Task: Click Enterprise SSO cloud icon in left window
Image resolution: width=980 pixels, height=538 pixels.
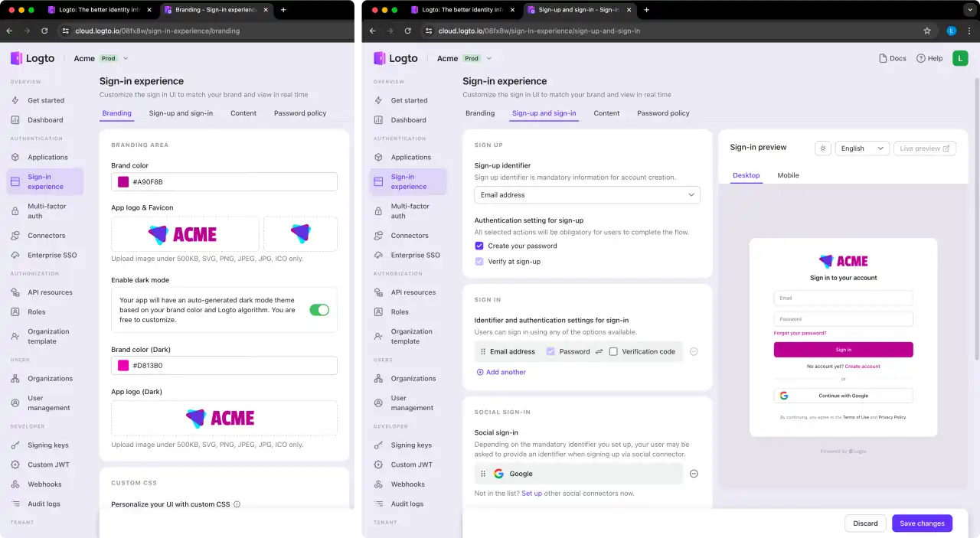Action: pos(15,255)
